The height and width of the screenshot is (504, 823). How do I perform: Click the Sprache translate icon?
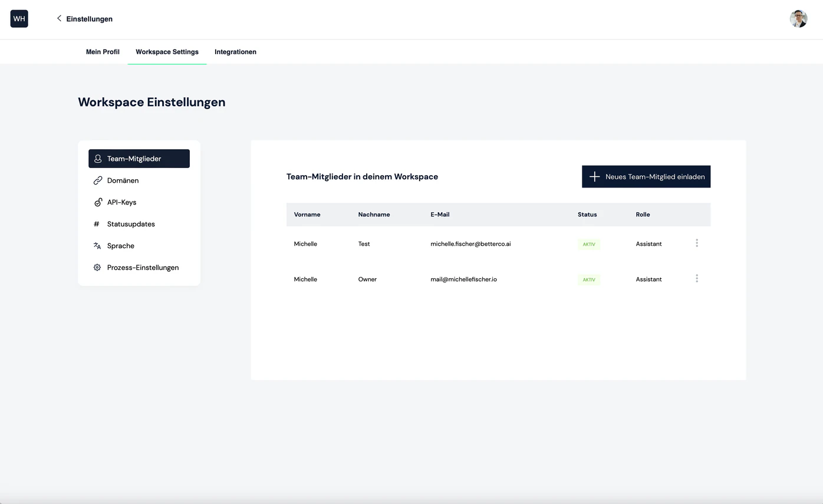click(x=97, y=246)
